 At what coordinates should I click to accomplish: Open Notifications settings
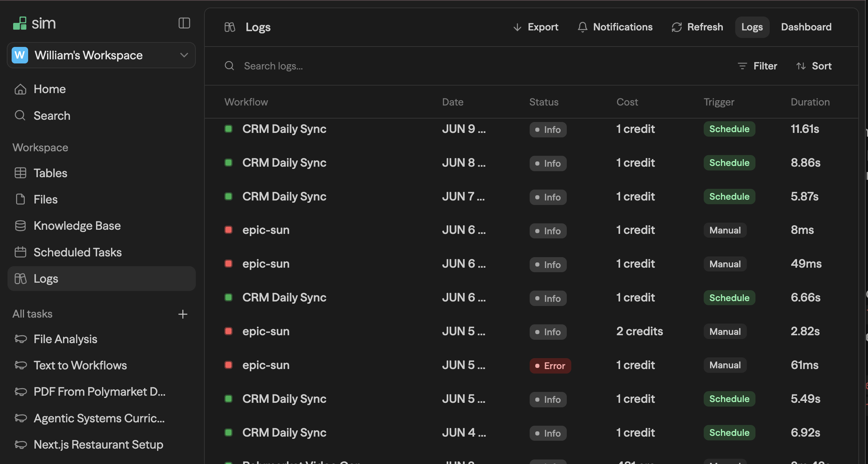(615, 27)
